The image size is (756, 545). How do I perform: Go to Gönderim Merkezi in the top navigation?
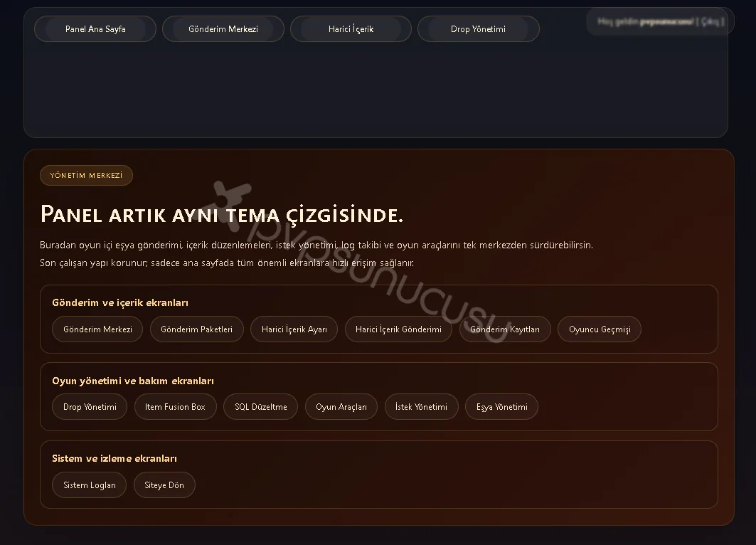click(x=223, y=29)
